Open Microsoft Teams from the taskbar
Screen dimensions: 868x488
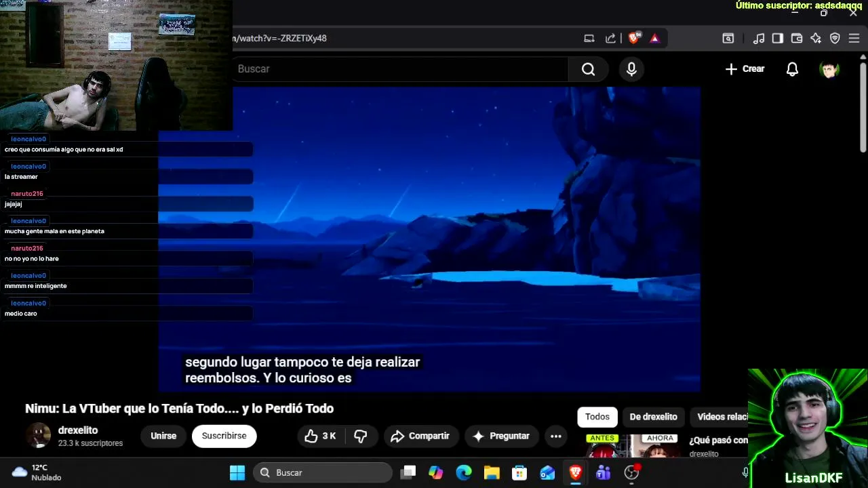pyautogui.click(x=603, y=472)
